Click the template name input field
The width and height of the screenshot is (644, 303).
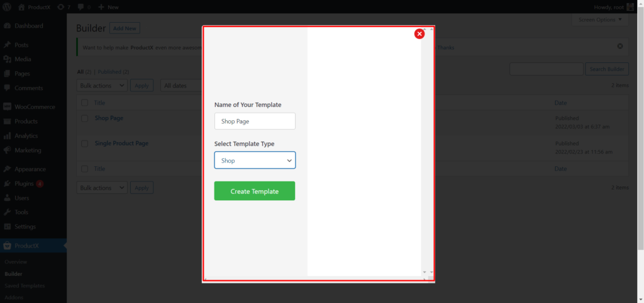coord(255,122)
